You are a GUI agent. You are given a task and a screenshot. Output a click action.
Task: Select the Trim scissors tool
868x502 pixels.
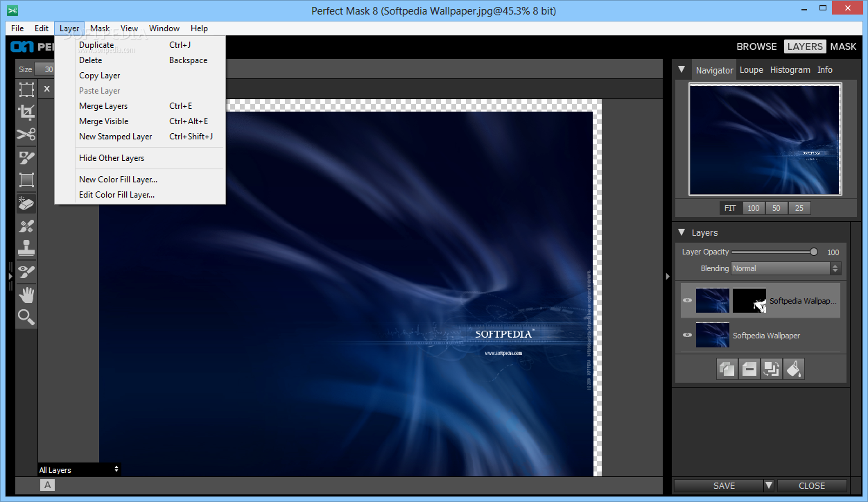coord(26,135)
